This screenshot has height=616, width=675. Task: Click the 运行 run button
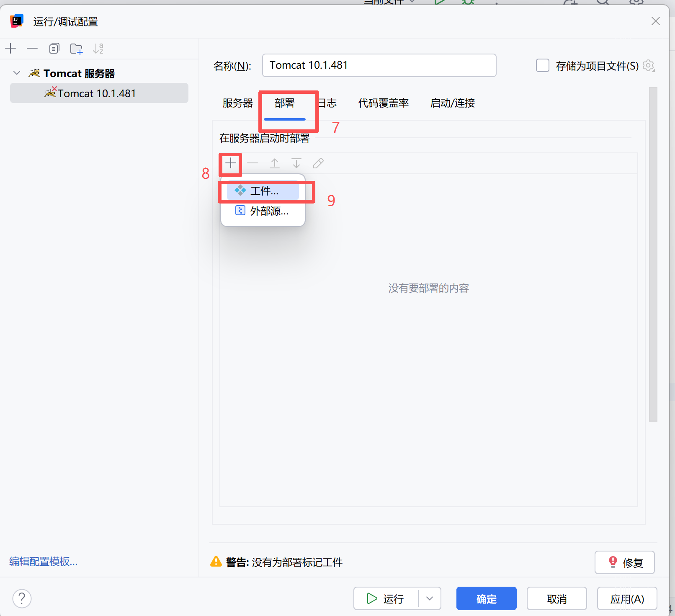tap(386, 598)
